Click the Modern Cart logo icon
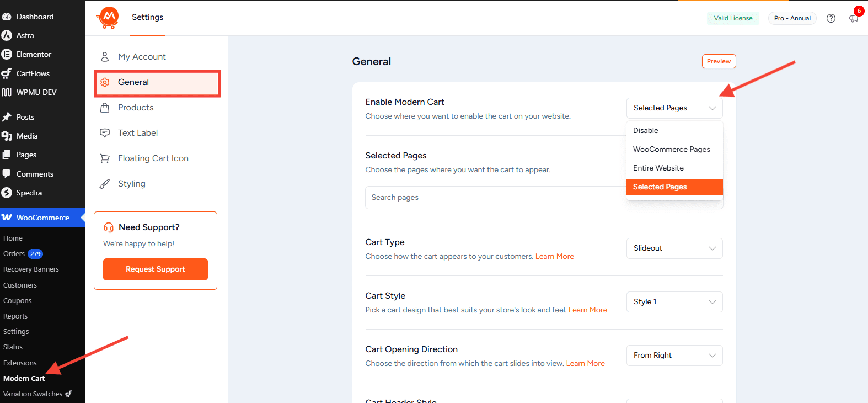 pos(108,18)
